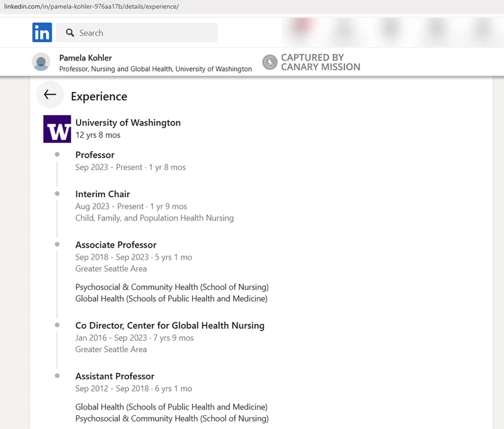
Task: Open the University of Washington logo
Action: coord(57,129)
